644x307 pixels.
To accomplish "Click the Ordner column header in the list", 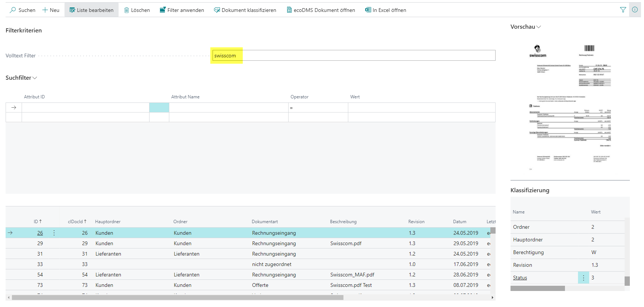I will [180, 222].
